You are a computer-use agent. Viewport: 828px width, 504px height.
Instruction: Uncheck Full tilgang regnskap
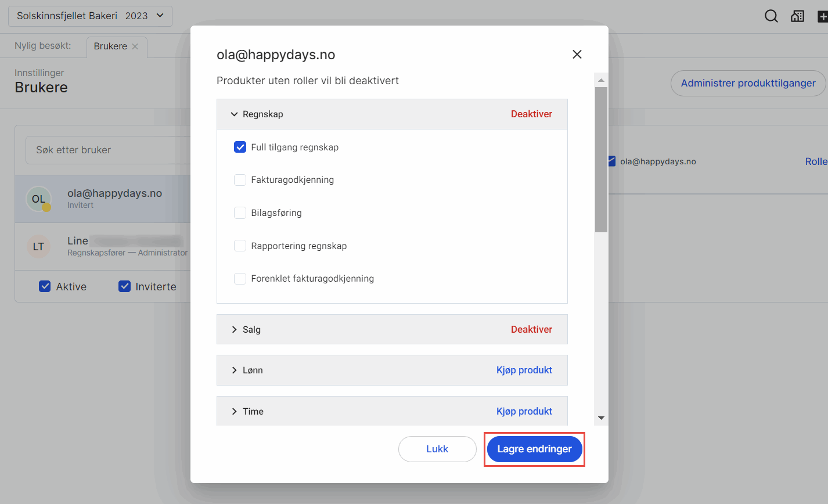240,147
